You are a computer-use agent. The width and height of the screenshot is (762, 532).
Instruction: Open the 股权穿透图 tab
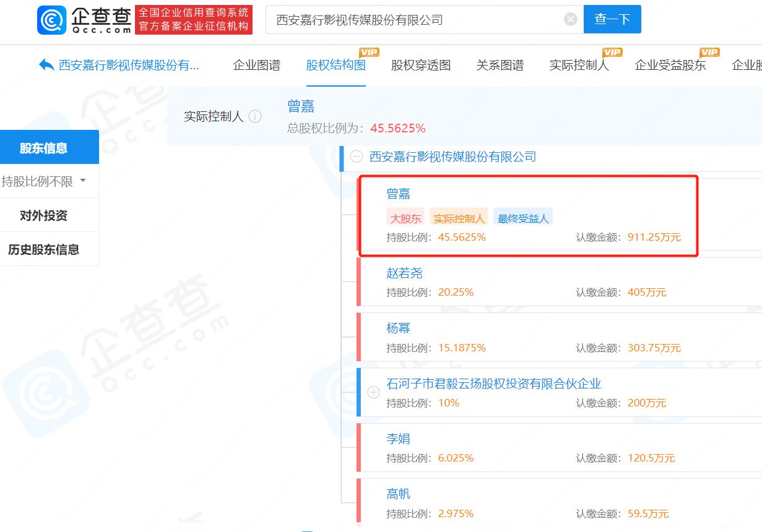click(x=421, y=65)
